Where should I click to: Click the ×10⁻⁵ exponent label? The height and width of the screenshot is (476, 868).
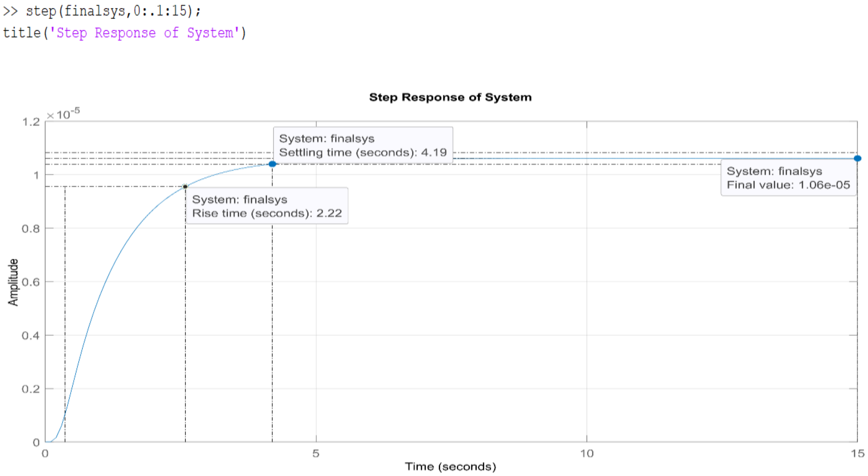[x=63, y=114]
